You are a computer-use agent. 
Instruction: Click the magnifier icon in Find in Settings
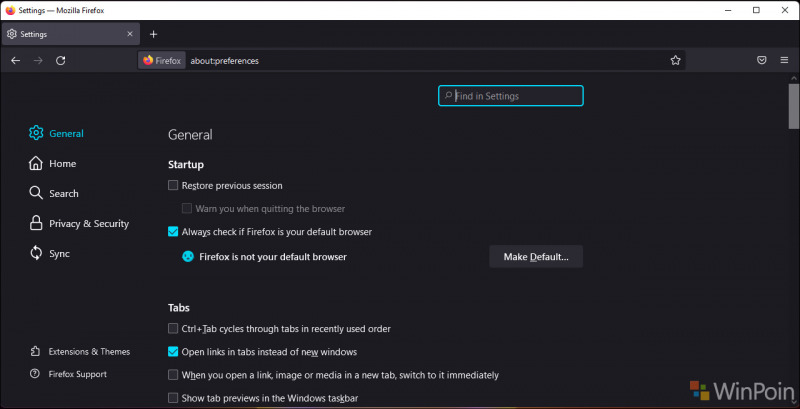(x=448, y=95)
